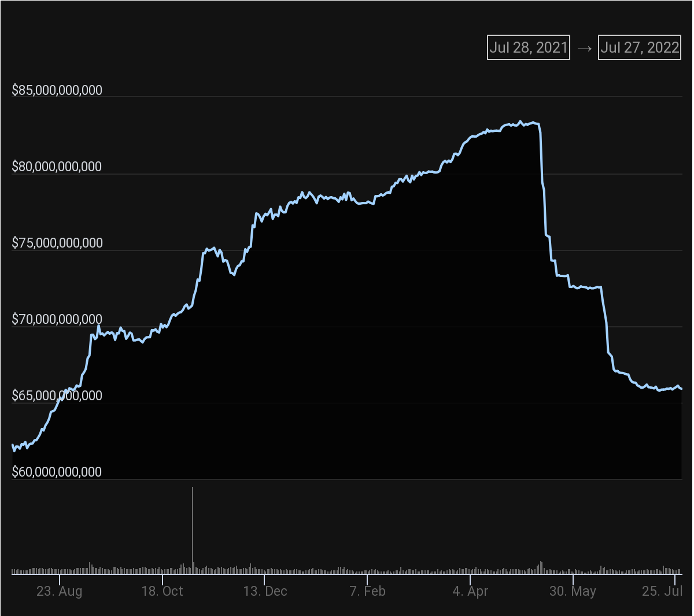Click the $65,000,000,000 gridline label
The height and width of the screenshot is (616, 694).
[57, 395]
